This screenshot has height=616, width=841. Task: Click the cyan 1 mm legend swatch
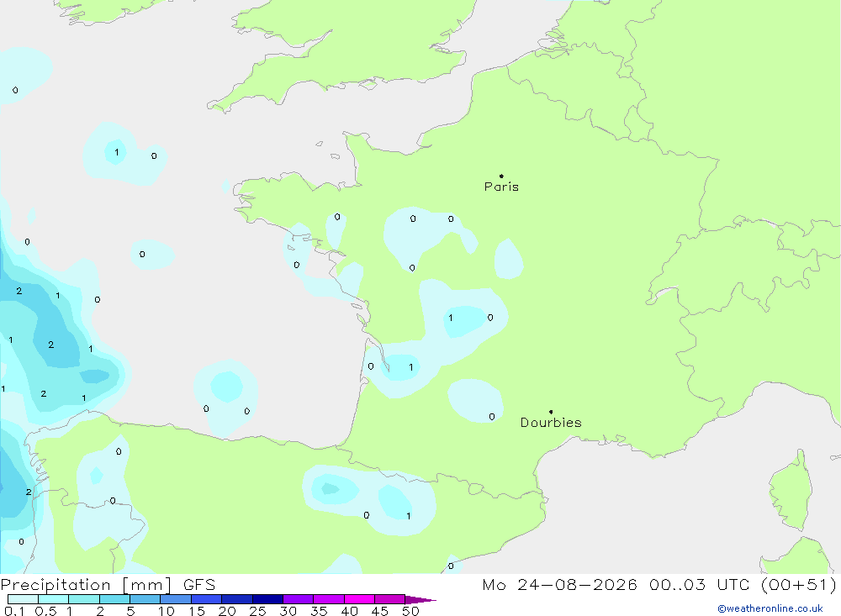tap(83, 599)
